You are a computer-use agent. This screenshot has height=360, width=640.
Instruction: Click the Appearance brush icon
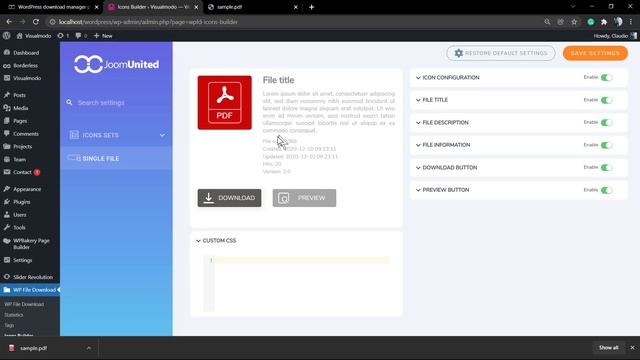tap(7, 189)
